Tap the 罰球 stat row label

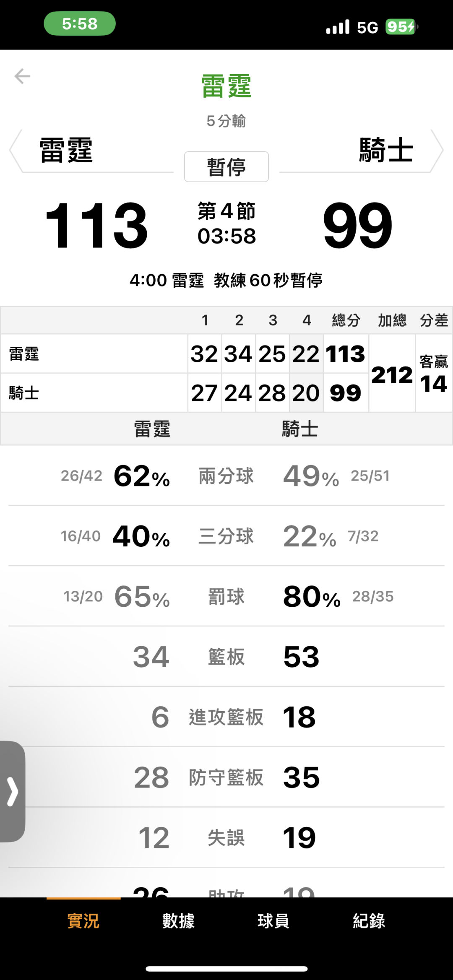[x=226, y=596]
